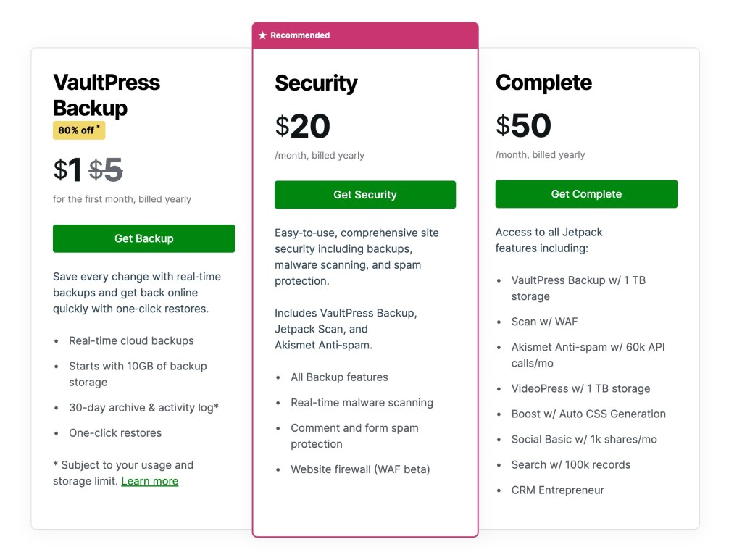
Task: Click the One-click restores list item
Action: coord(115,433)
